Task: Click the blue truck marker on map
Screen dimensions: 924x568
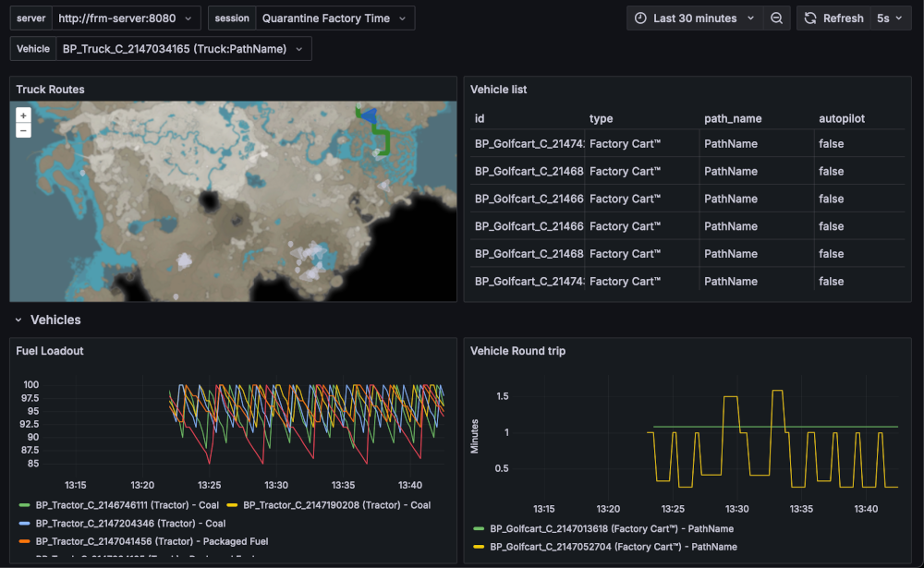Action: pyautogui.click(x=370, y=115)
